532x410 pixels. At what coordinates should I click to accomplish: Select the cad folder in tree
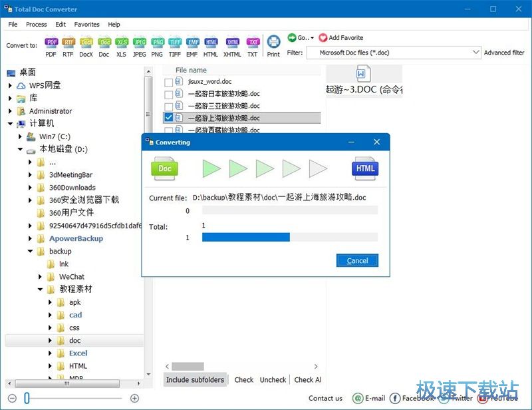coord(75,315)
